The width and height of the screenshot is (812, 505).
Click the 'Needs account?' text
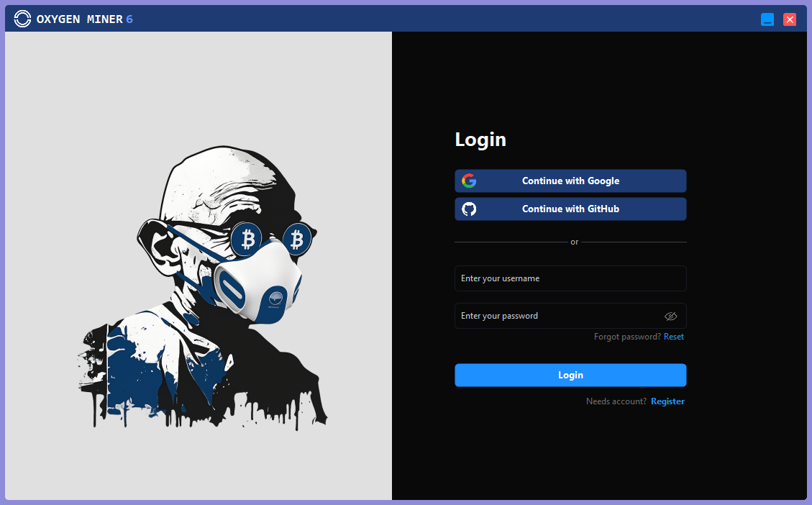point(616,401)
